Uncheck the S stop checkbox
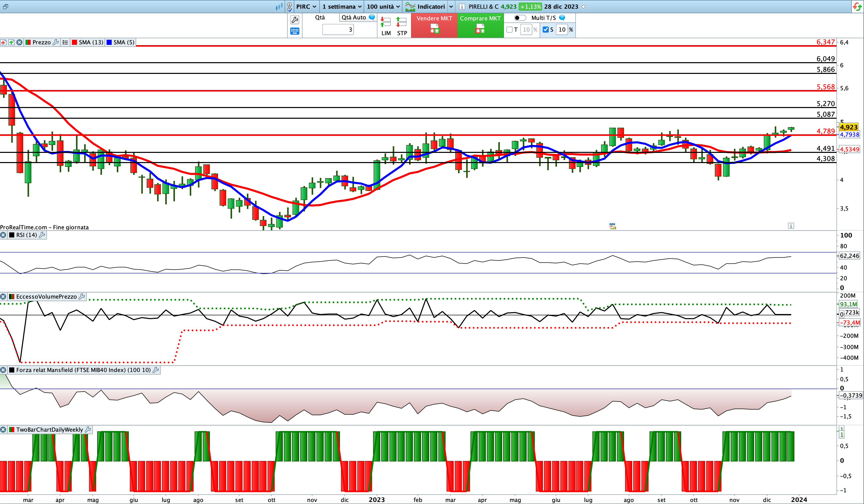864x504 pixels. (x=545, y=30)
